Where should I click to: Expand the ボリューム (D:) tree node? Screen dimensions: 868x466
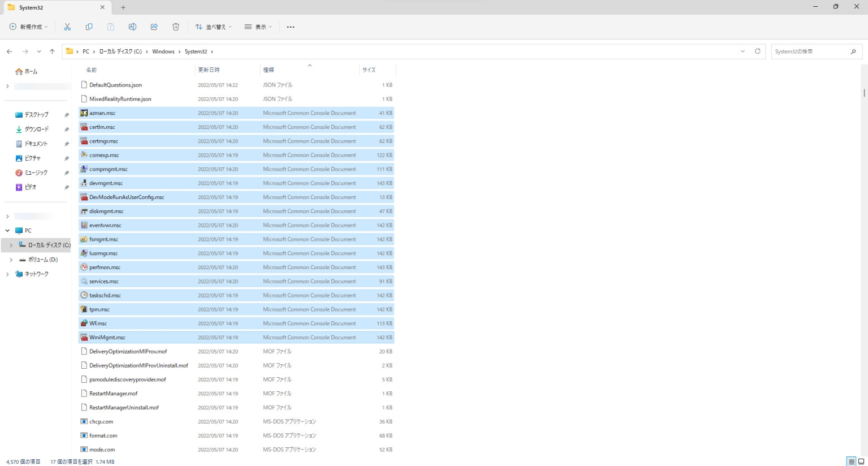click(11, 260)
